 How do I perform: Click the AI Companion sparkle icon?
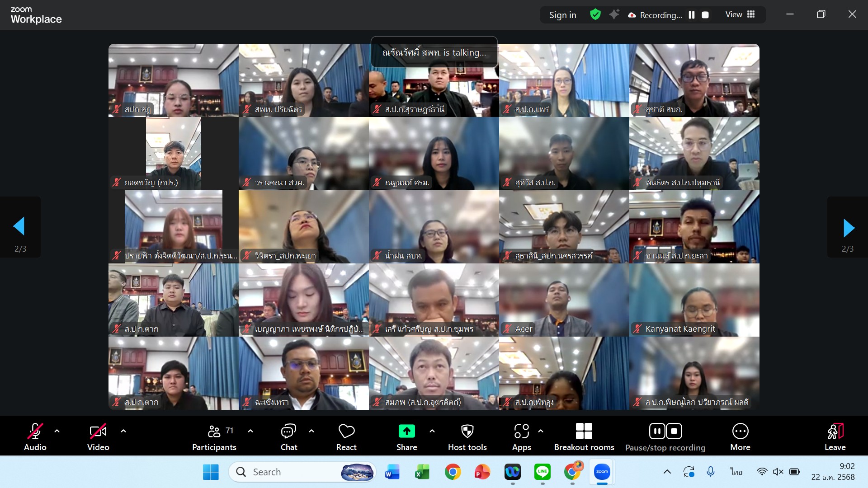coord(614,15)
